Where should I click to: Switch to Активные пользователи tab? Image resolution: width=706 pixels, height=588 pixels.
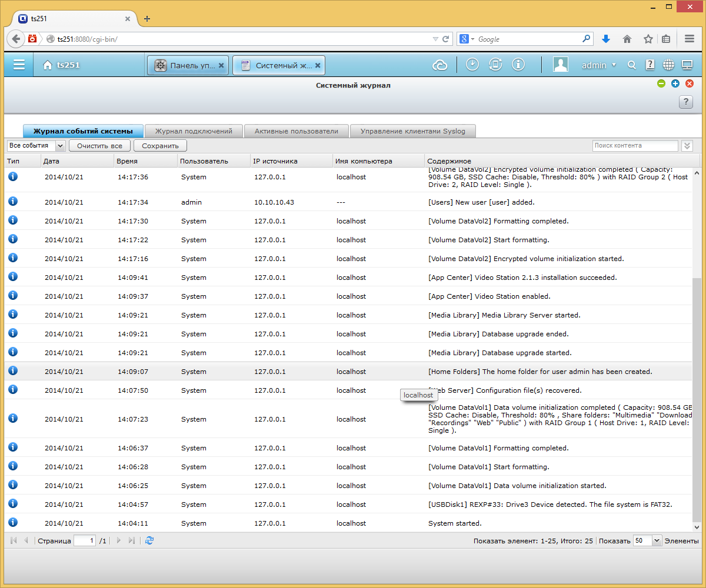(296, 131)
